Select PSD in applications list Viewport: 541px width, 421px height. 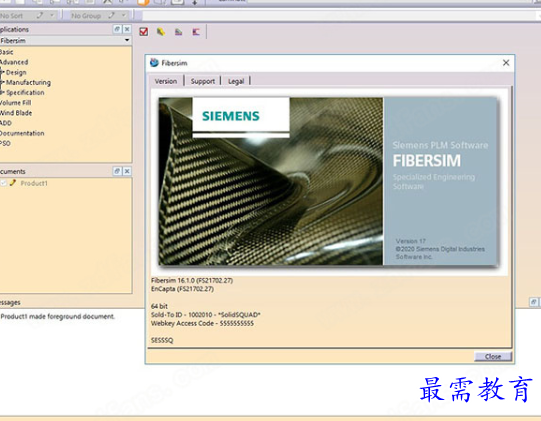point(5,143)
